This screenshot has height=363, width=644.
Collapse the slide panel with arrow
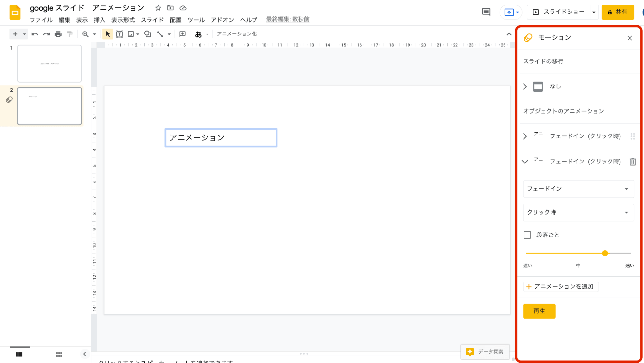click(x=85, y=354)
